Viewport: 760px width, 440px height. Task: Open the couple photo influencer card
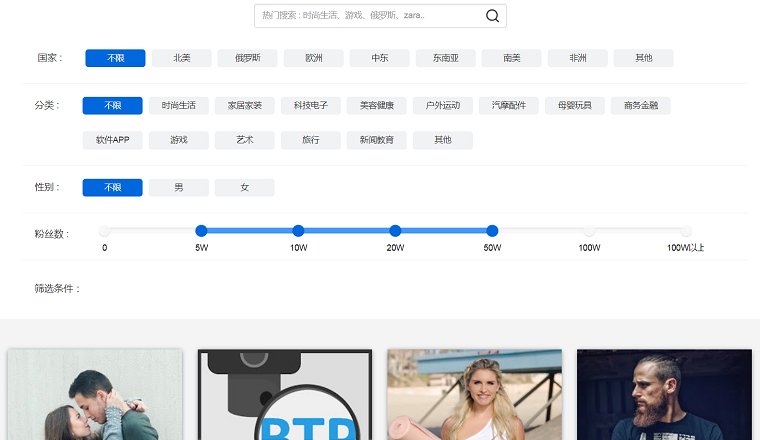[95, 394]
